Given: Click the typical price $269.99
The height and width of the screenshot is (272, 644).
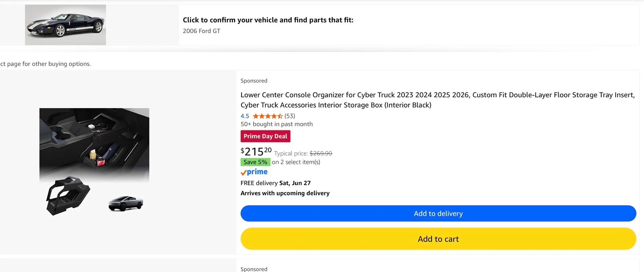Looking at the screenshot, I should pyautogui.click(x=321, y=153).
